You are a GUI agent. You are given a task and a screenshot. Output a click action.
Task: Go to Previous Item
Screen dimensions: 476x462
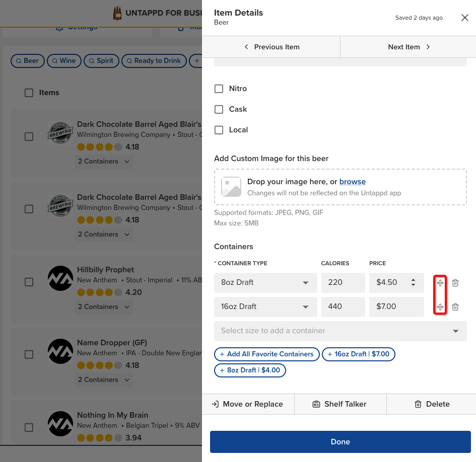point(271,47)
